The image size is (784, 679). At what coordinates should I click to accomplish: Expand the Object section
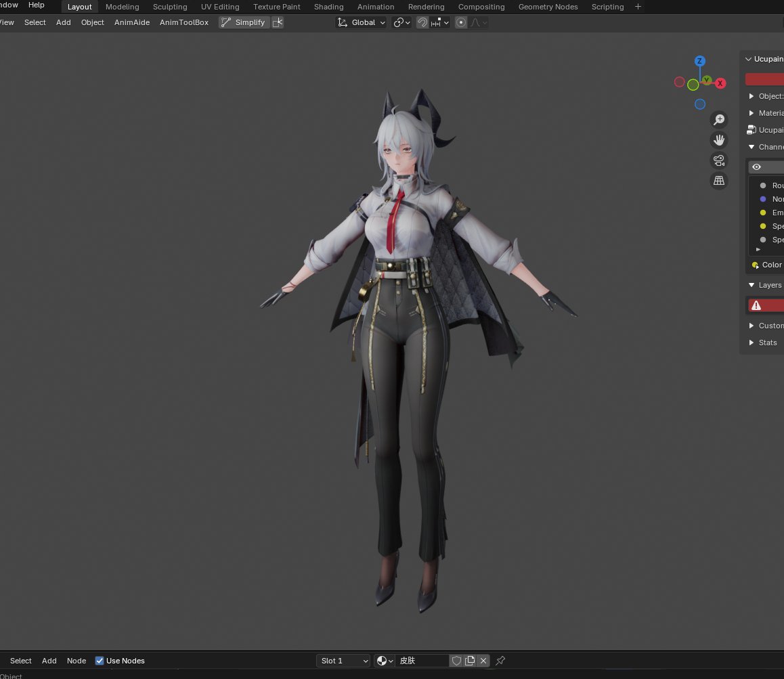point(751,96)
